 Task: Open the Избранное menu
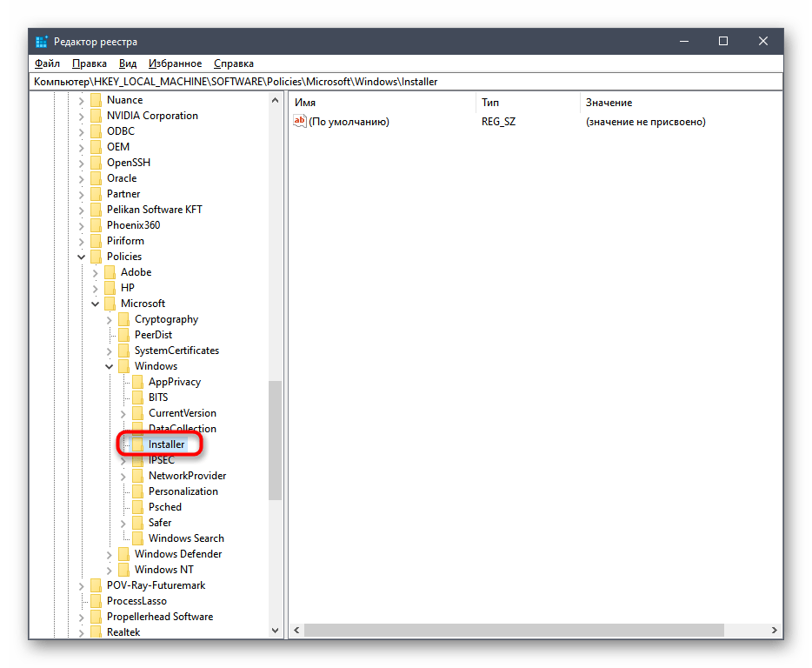[x=175, y=63]
